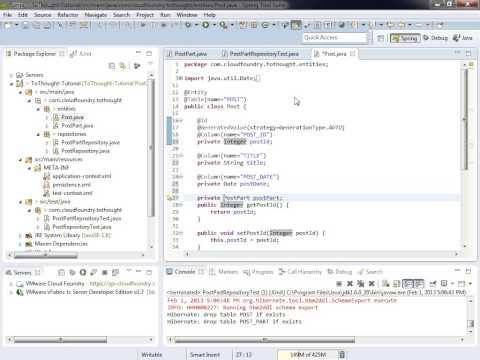Click the editor vertical scrollbar
The image size is (480, 360).
click(465, 120)
